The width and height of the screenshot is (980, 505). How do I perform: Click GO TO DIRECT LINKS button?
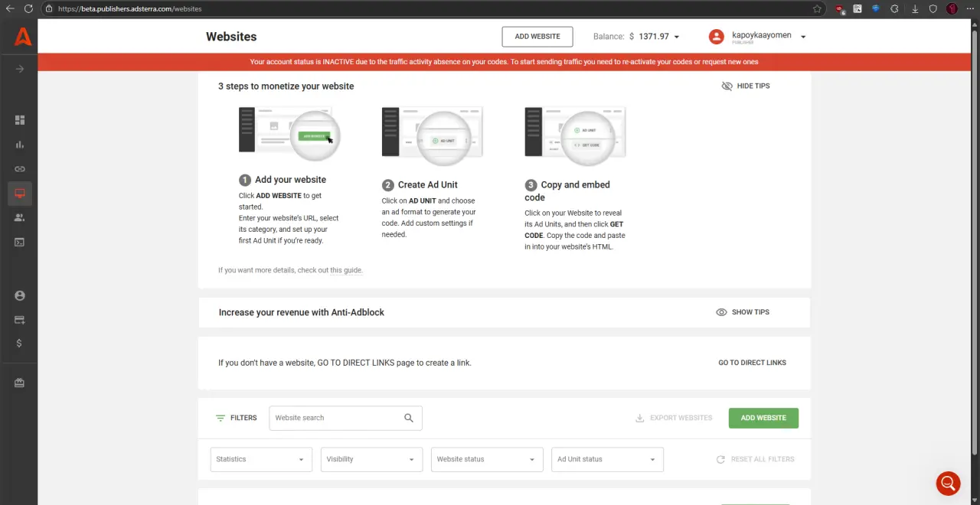click(x=752, y=363)
